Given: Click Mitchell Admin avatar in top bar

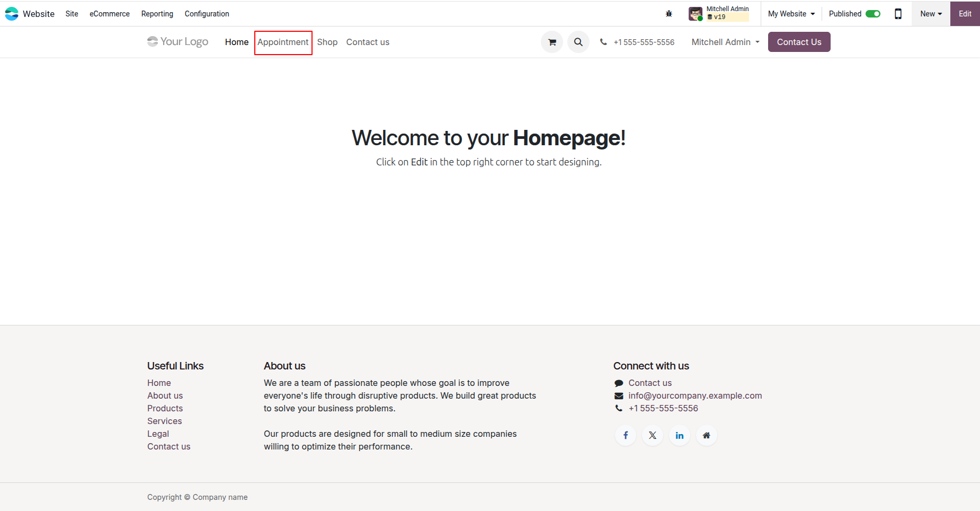Looking at the screenshot, I should pyautogui.click(x=696, y=14).
